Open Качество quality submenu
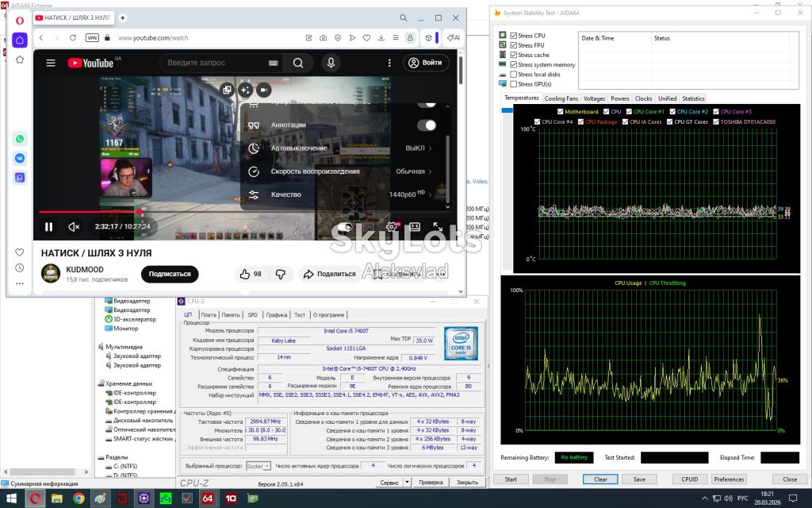Image resolution: width=812 pixels, height=508 pixels. coord(343,195)
